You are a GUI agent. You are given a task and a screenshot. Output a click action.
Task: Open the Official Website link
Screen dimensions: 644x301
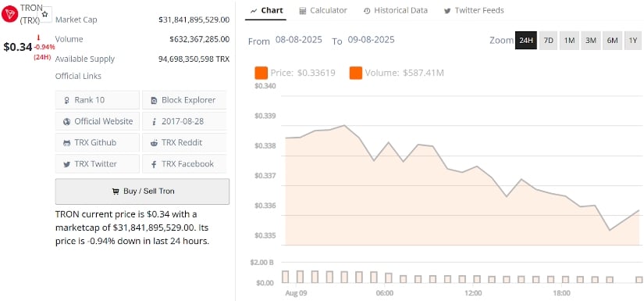98,121
